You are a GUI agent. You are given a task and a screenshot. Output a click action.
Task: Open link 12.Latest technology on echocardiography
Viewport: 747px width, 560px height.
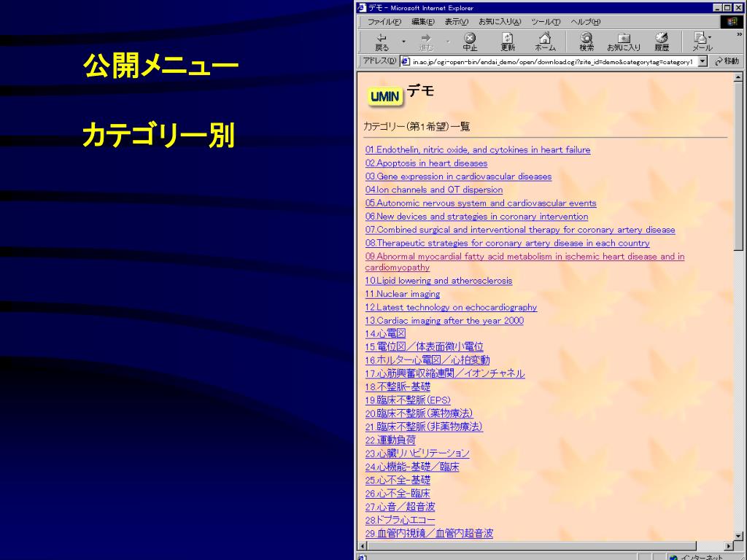coord(451,307)
